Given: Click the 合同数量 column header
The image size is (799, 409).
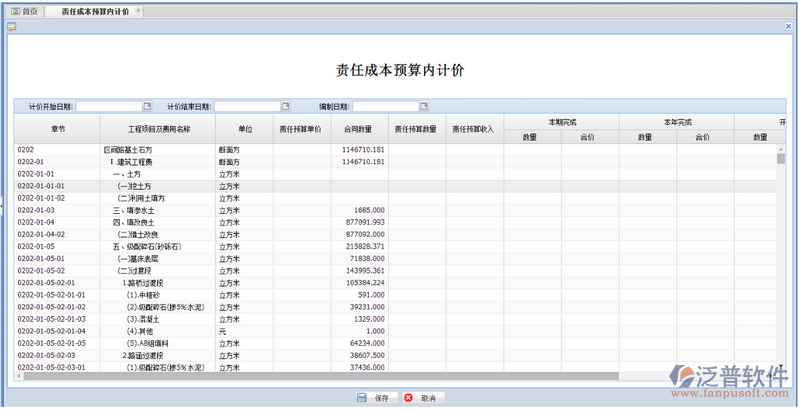Looking at the screenshot, I should (x=358, y=129).
